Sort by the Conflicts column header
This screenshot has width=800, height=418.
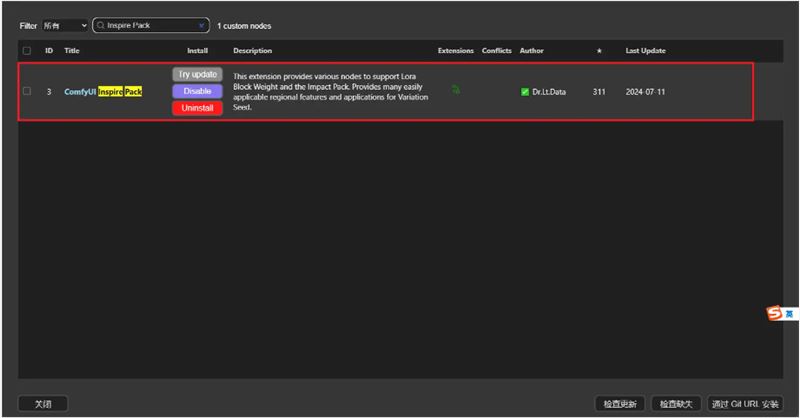click(x=496, y=51)
